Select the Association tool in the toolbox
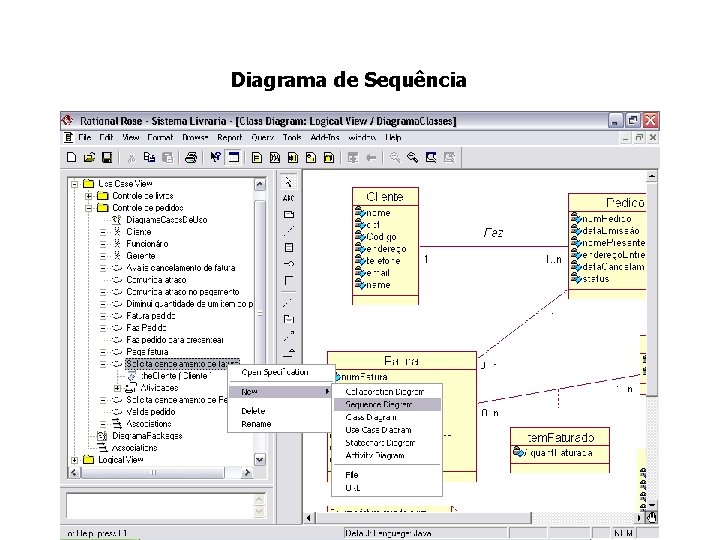 tap(288, 280)
